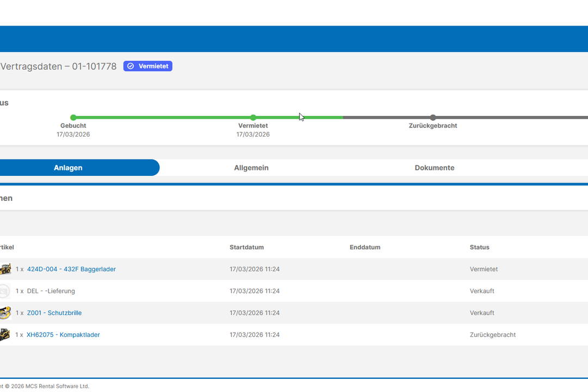Click the no-image placeholder icon for DEL

pos(4,291)
